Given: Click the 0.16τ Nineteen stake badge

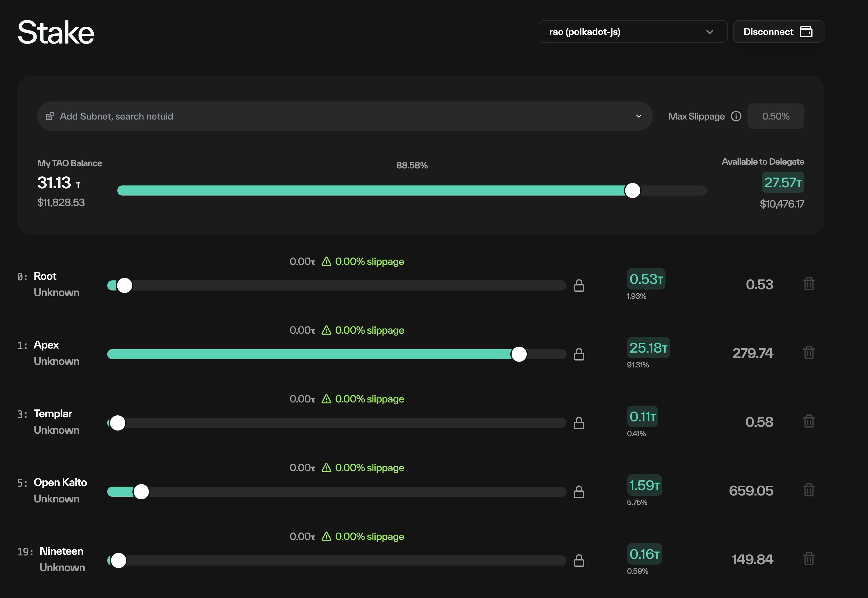Looking at the screenshot, I should [644, 554].
